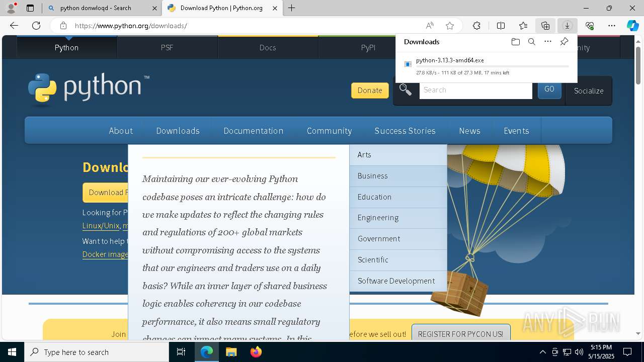Click the Windows taskbar search box
The image size is (644, 362).
97,352
